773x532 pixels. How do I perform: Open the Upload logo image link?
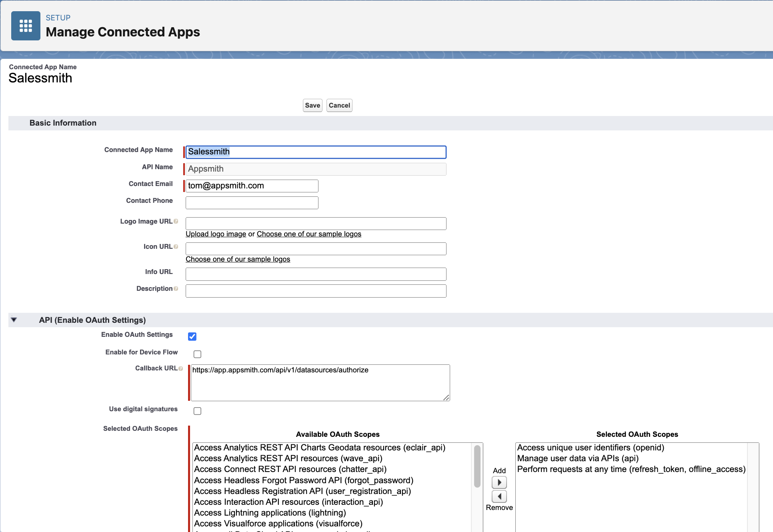coord(216,234)
